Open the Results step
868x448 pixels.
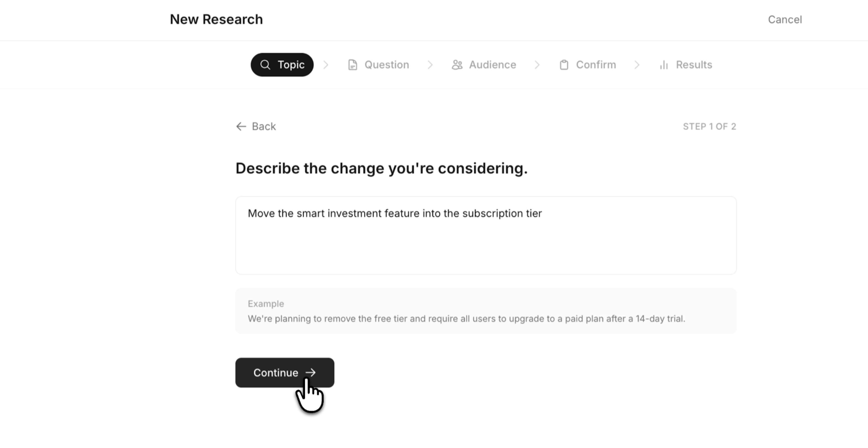pyautogui.click(x=694, y=65)
